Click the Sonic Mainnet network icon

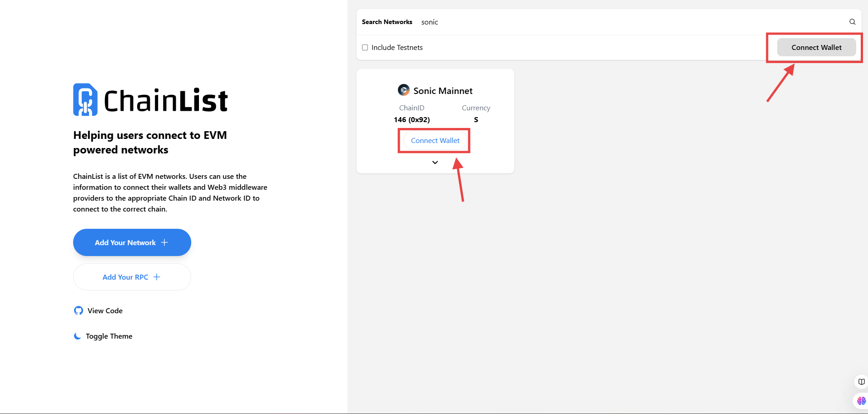(403, 90)
